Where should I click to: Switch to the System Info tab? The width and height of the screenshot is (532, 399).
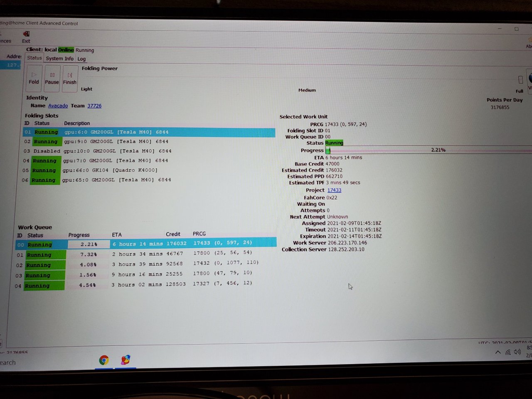(x=59, y=59)
